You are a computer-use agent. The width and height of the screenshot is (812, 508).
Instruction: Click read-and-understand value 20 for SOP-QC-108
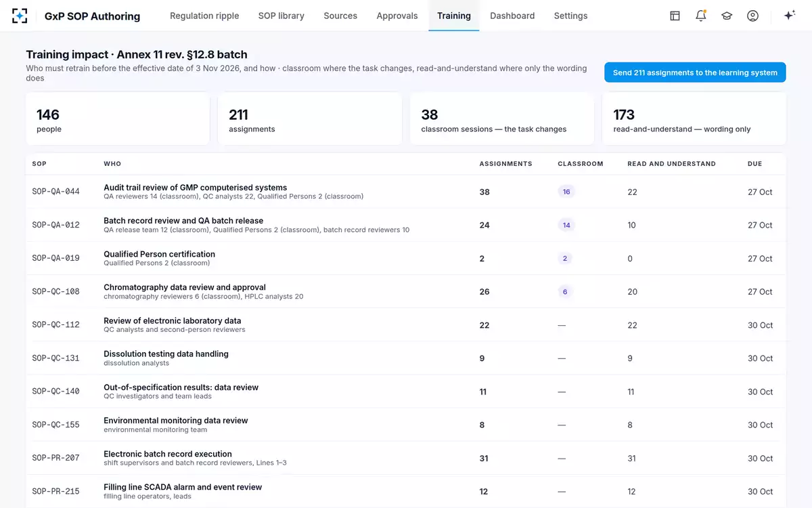pos(633,291)
